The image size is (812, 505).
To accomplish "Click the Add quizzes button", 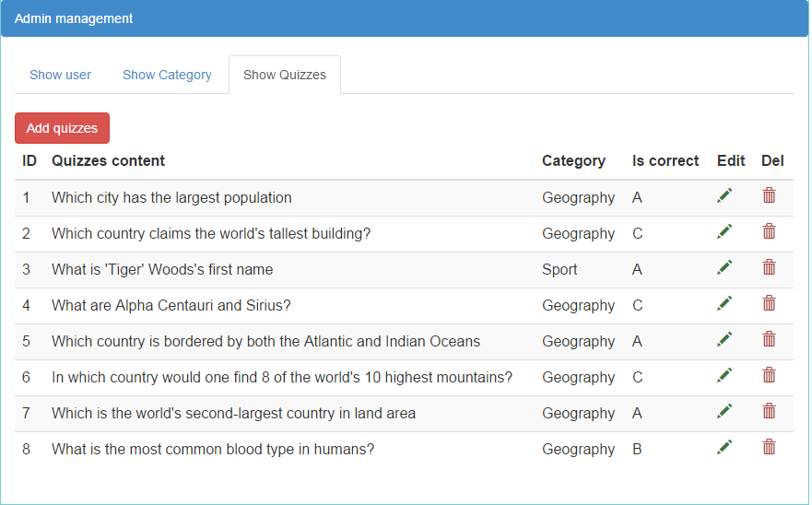I will (62, 128).
